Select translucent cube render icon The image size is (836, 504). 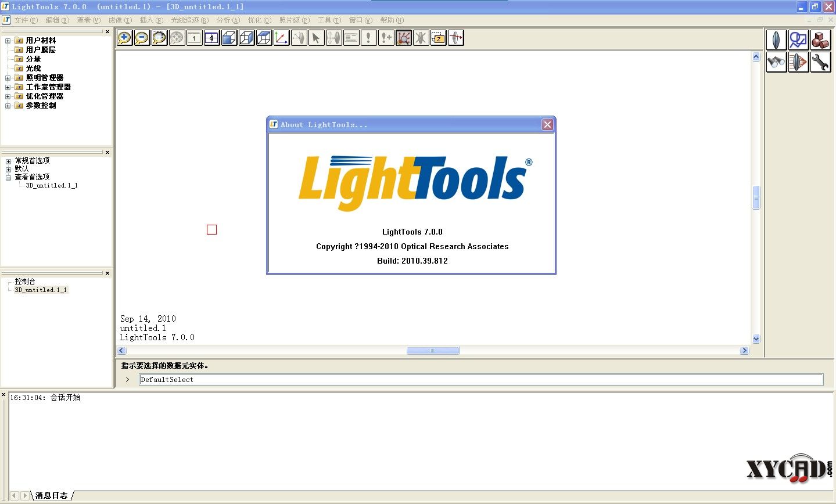click(264, 38)
